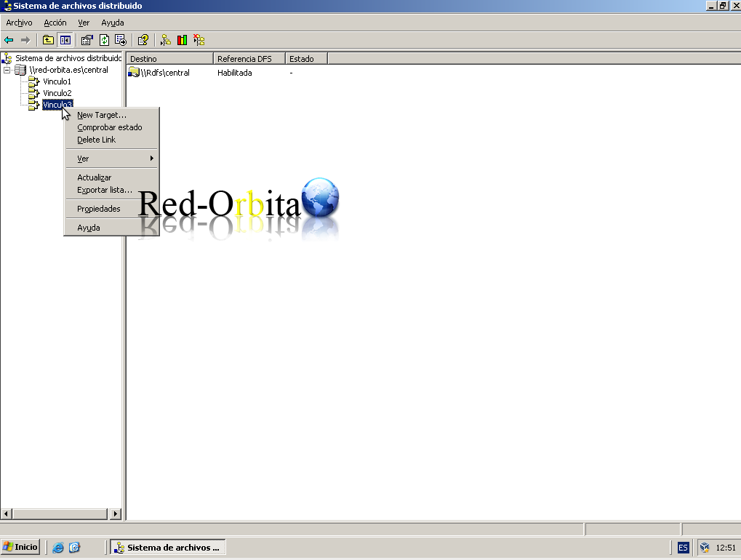Select the \\red-orbita.es\central root node
The image size is (741, 560).
tap(69, 70)
